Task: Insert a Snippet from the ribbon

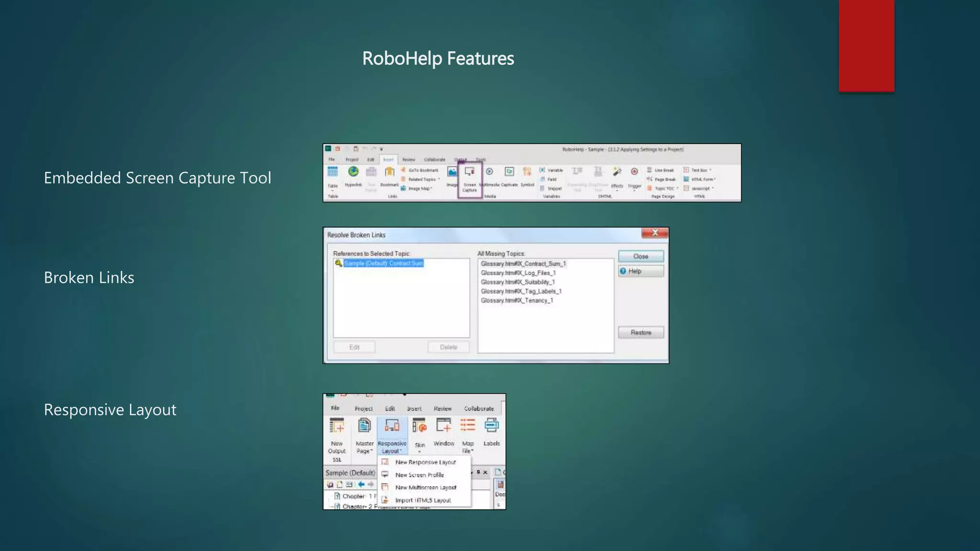Action: 551,188
